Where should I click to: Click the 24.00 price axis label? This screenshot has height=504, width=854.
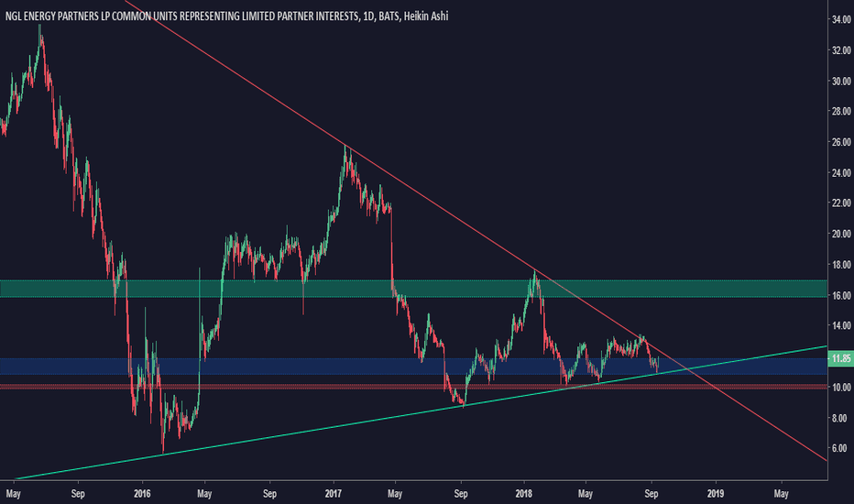coord(841,172)
